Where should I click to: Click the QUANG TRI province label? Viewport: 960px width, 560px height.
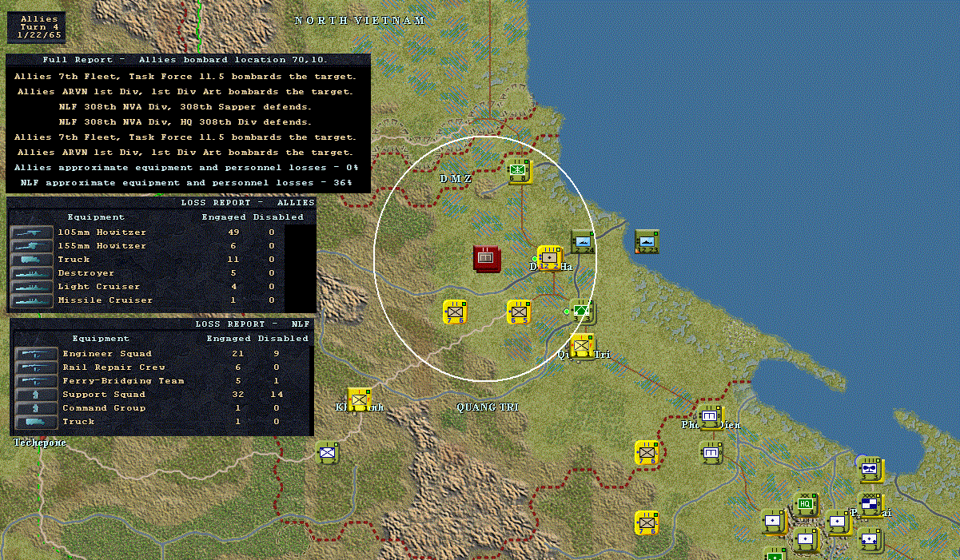pyautogui.click(x=488, y=407)
